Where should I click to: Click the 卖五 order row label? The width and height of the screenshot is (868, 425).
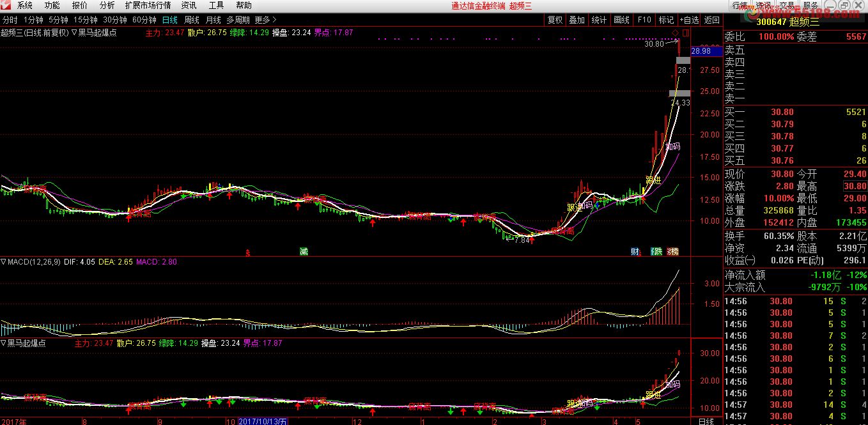coord(734,50)
